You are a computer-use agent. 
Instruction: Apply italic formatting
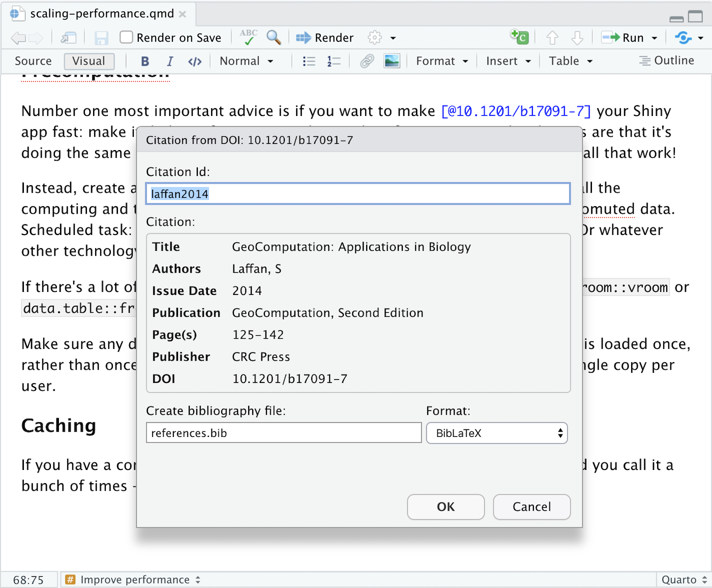(170, 61)
